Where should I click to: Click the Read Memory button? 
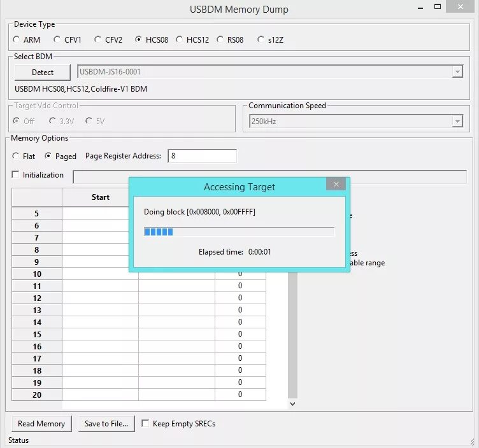pos(41,424)
